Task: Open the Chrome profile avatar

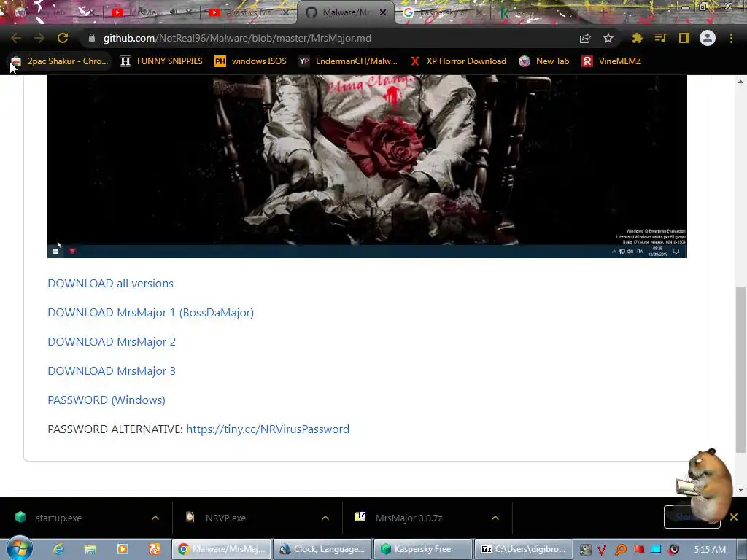Action: coord(708,38)
